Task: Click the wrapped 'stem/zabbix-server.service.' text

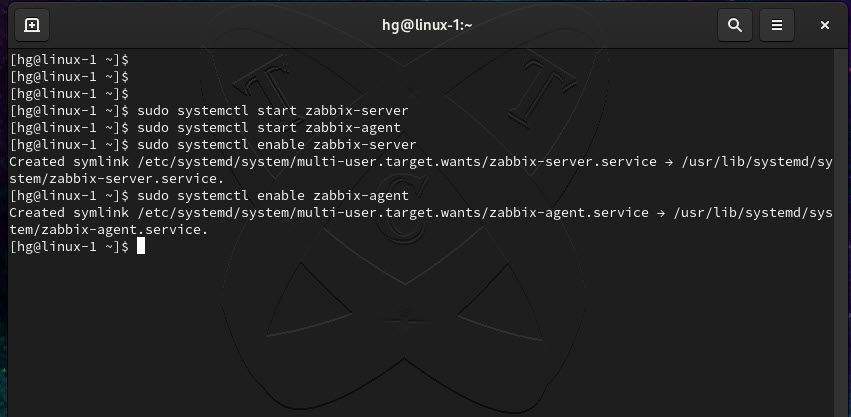Action: 117,179
